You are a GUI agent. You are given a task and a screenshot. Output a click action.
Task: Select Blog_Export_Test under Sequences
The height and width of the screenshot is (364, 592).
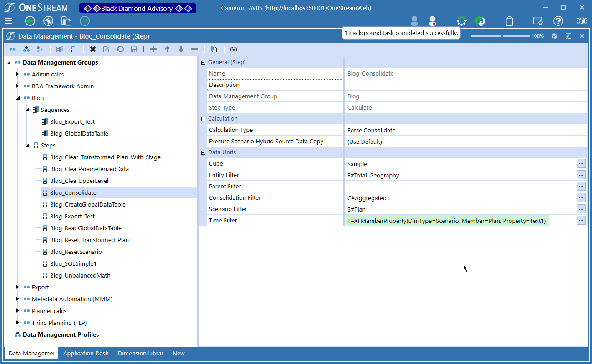click(72, 122)
